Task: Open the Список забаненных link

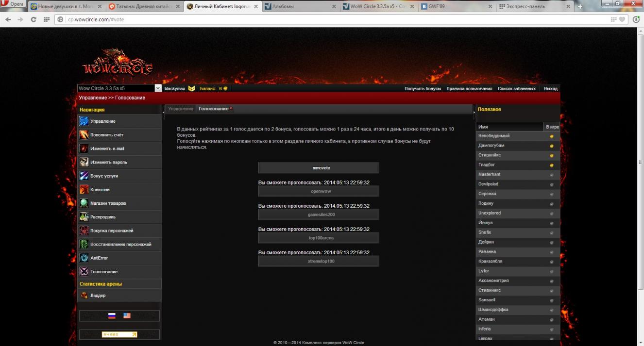Action: tap(516, 89)
